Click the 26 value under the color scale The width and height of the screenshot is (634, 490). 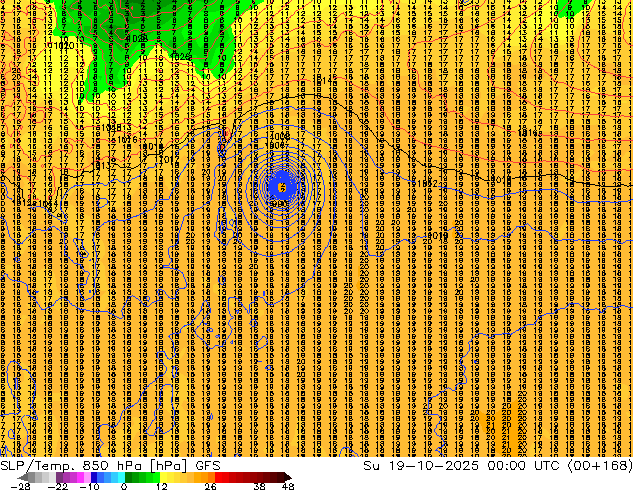210,486
